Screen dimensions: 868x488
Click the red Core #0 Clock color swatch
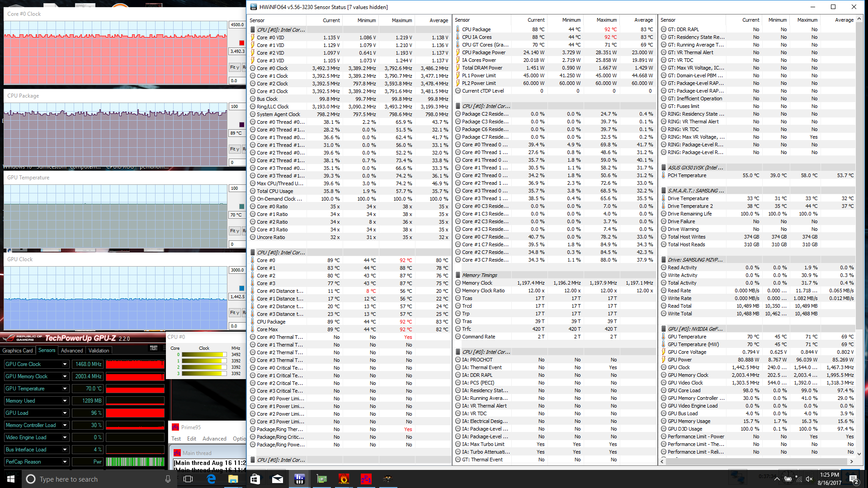[x=241, y=43]
